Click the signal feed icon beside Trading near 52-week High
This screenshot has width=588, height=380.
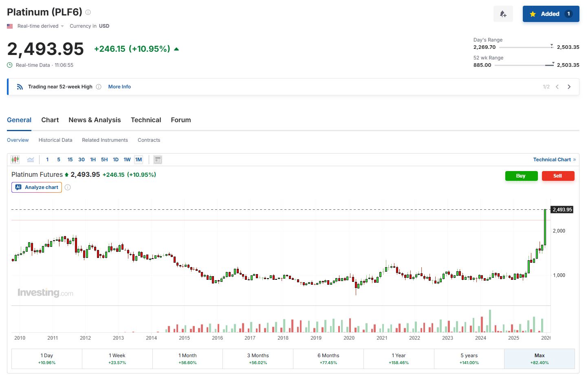tap(20, 87)
